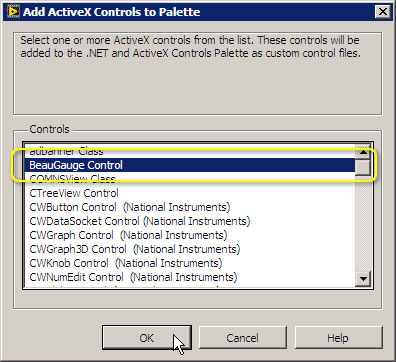The height and width of the screenshot is (362, 396).
Task: Select BeauGauge Control in the list
Action: click(x=190, y=165)
